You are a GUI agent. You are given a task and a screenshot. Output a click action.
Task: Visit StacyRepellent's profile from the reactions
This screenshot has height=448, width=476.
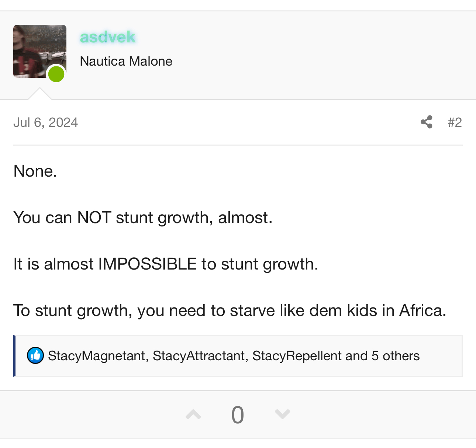297,356
